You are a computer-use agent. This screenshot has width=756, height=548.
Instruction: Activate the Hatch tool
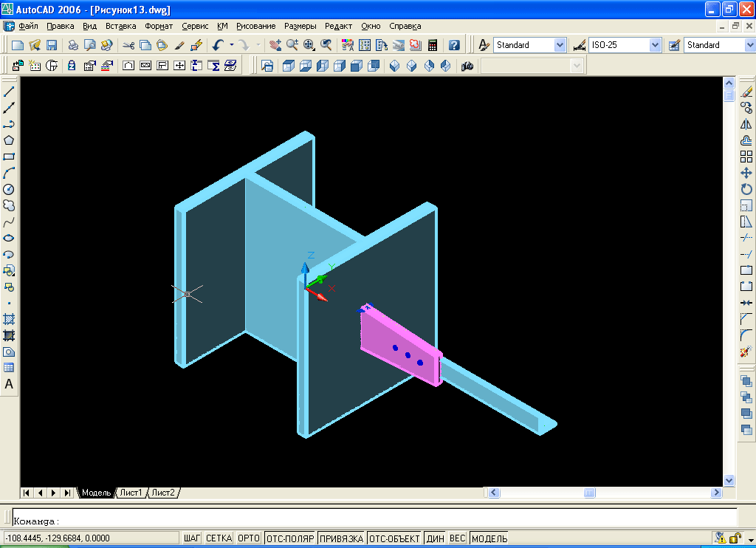pyautogui.click(x=9, y=319)
